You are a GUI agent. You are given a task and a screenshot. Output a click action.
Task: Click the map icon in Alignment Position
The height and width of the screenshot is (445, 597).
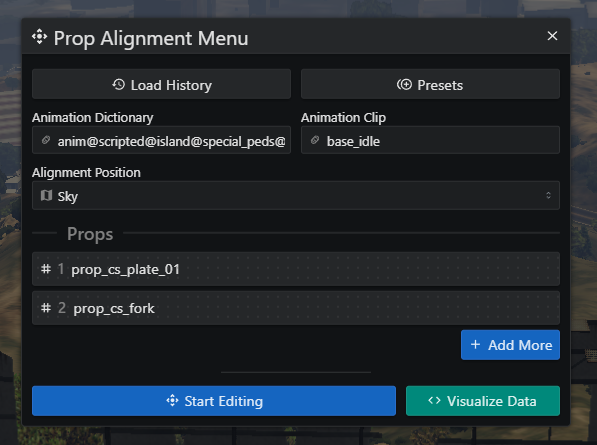[x=46, y=196]
